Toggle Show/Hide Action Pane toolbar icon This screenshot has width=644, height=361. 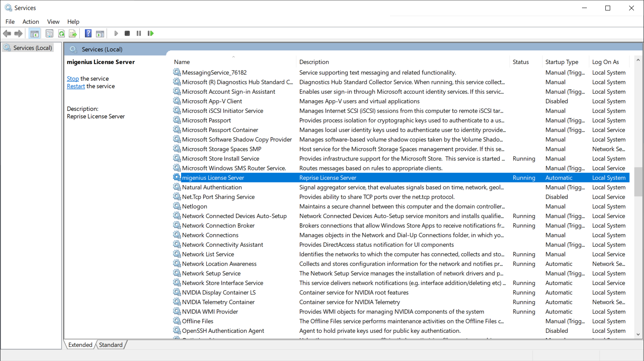(100, 33)
